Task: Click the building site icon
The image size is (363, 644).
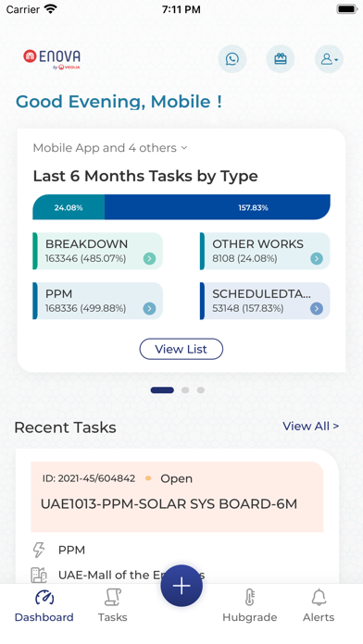Action: [x=39, y=575]
